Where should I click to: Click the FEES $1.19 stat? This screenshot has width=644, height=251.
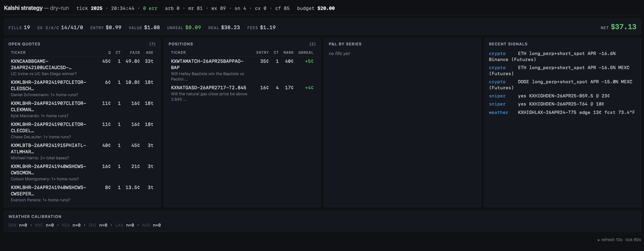[261, 27]
